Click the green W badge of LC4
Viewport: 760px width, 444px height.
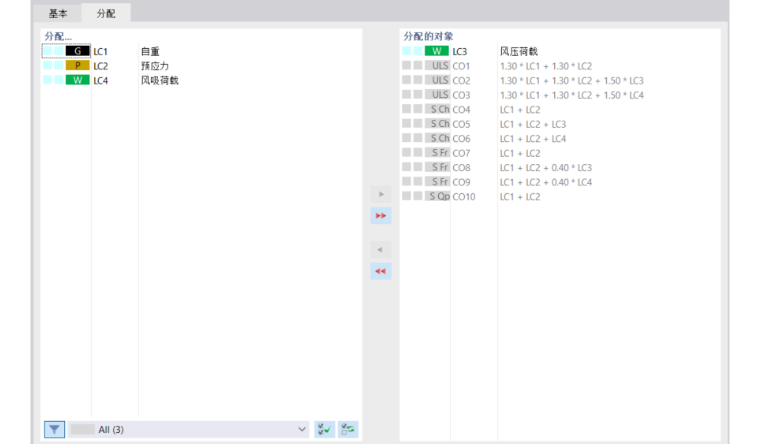[x=78, y=80]
